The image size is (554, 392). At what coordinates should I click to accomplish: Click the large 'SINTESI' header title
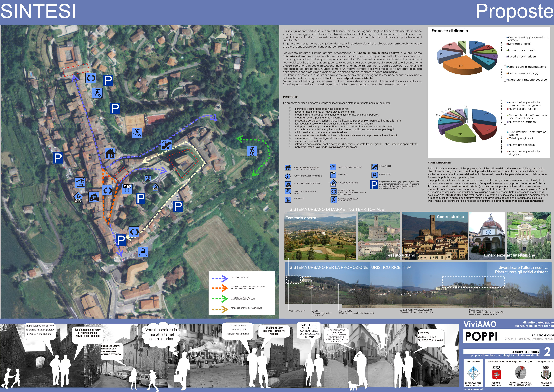pyautogui.click(x=38, y=11)
